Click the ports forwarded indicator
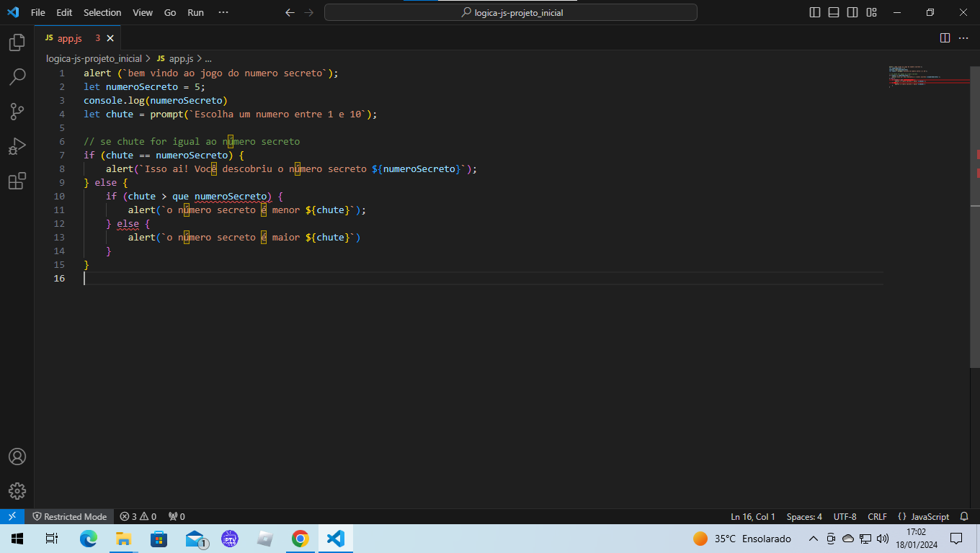This screenshot has width=980, height=553. 177,516
